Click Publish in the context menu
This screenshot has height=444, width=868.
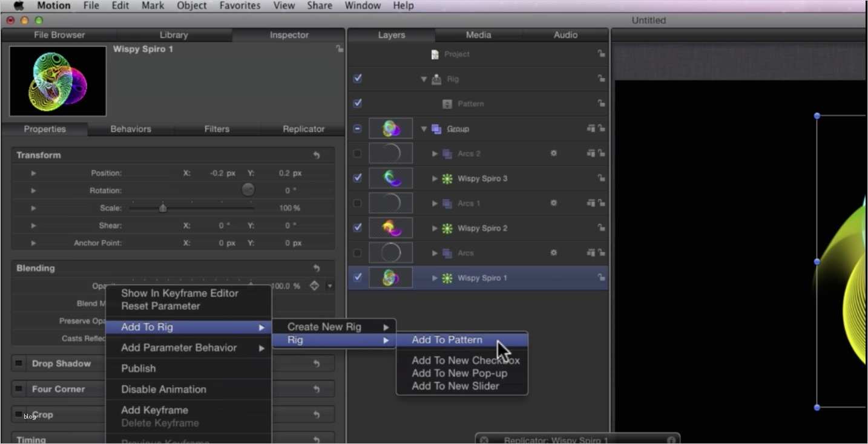point(138,368)
